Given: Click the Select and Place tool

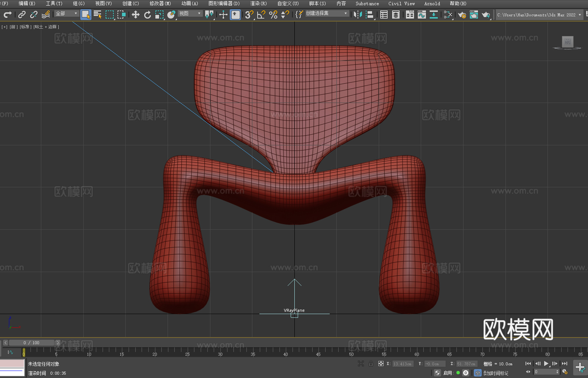Looking at the screenshot, I should pyautogui.click(x=171, y=14).
